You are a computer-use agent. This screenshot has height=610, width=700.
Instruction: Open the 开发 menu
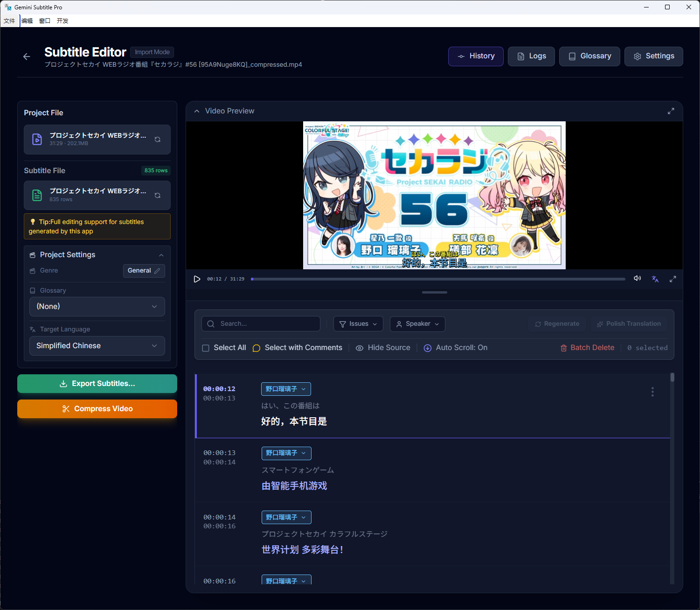62,21
